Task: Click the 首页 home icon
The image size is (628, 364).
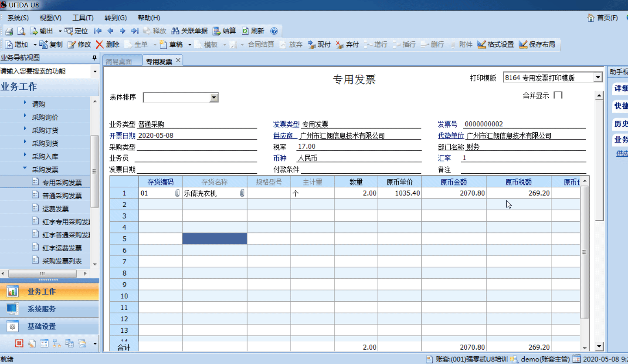Action: coord(591,18)
